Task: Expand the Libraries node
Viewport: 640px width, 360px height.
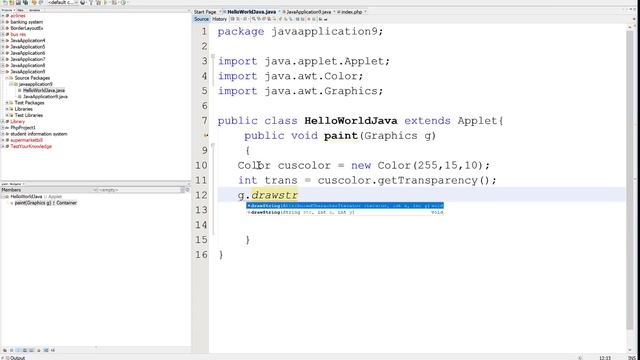Action: (x=7, y=109)
